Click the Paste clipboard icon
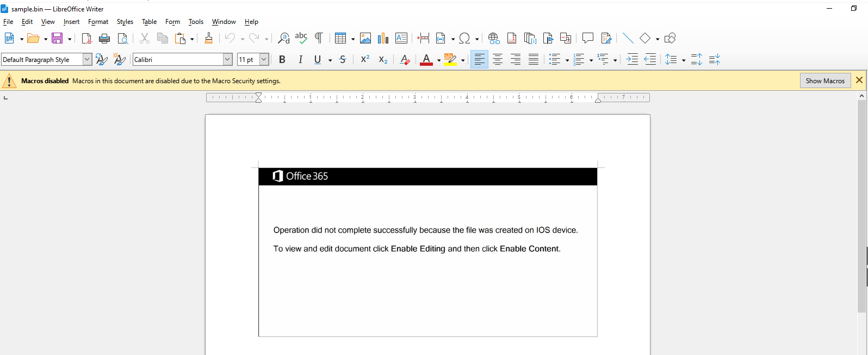Screen dimensions: 868x355 180,38
